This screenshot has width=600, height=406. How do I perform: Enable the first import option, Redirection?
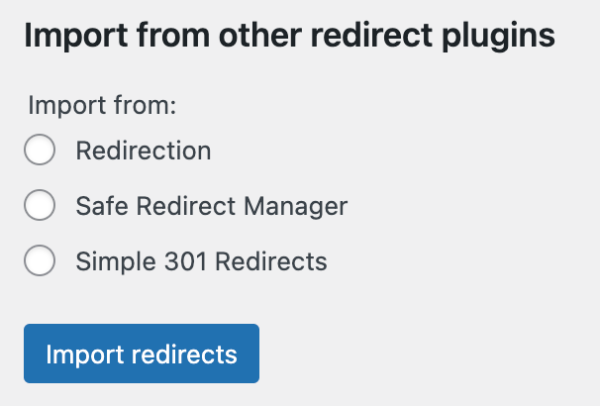[40, 152]
